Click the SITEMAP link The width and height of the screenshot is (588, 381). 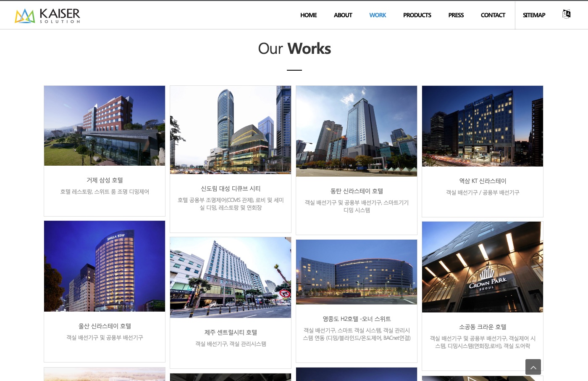click(534, 15)
